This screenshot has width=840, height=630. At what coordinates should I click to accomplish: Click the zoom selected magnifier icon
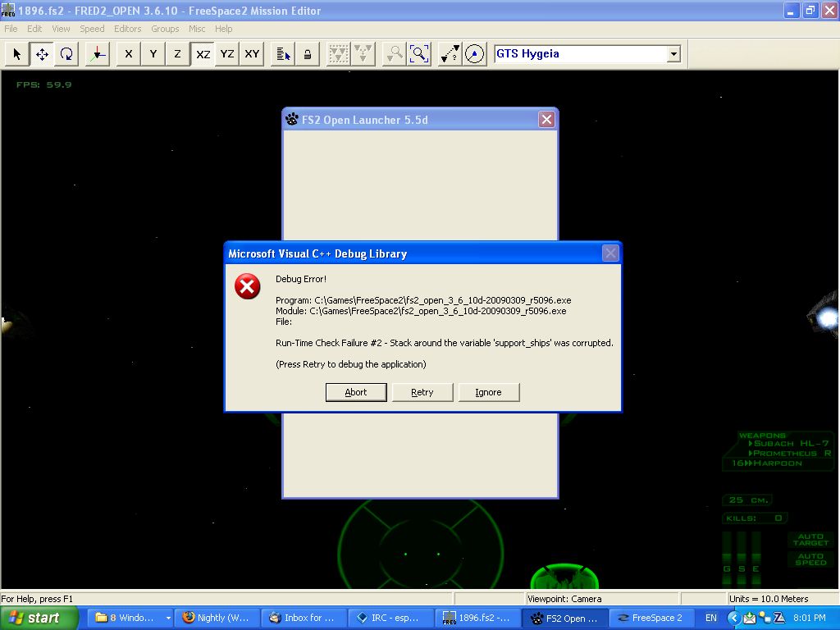(419, 54)
